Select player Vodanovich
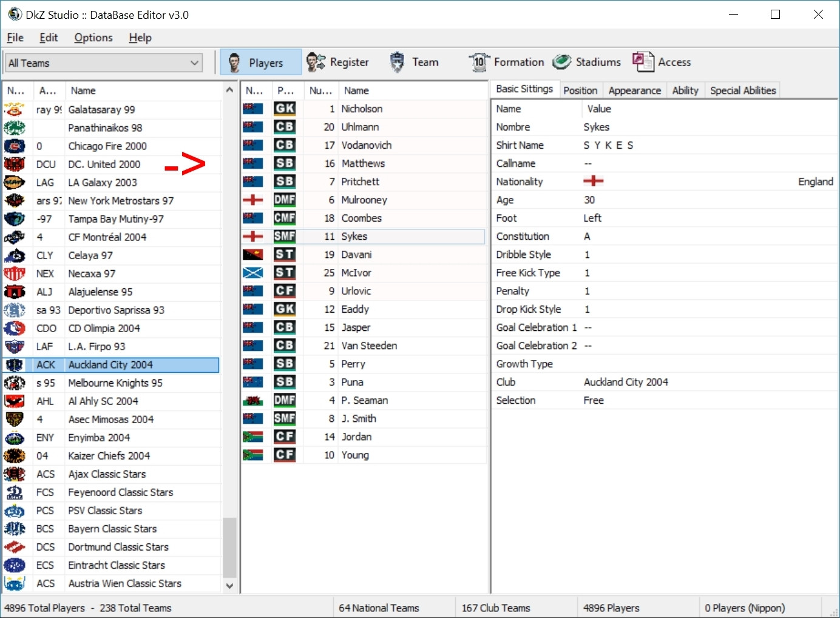Viewport: 840px width, 618px height. coord(364,145)
